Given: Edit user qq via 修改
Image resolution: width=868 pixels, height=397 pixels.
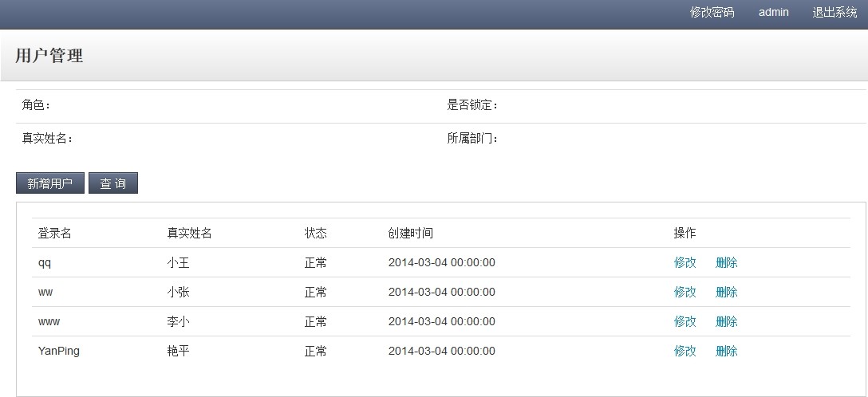Looking at the screenshot, I should pos(685,262).
